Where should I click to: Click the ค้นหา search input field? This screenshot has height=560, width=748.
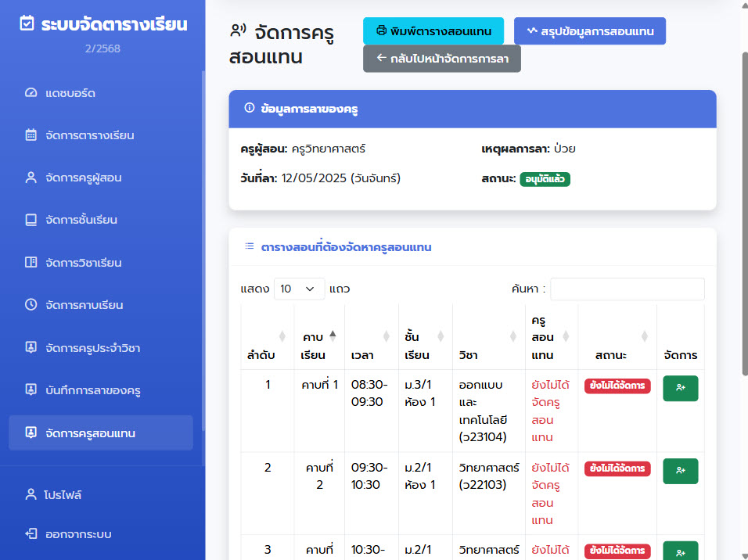pyautogui.click(x=627, y=289)
